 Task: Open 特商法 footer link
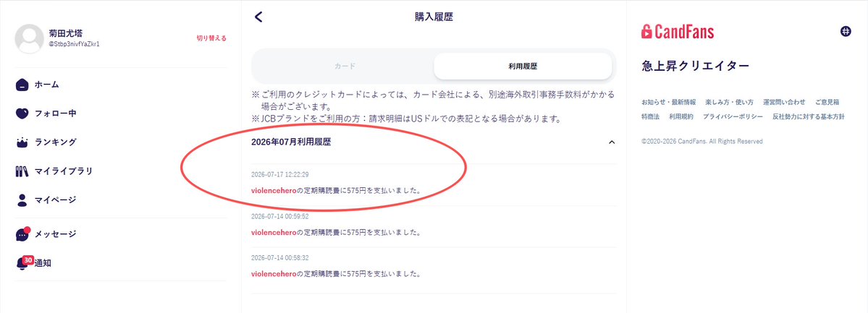(650, 116)
